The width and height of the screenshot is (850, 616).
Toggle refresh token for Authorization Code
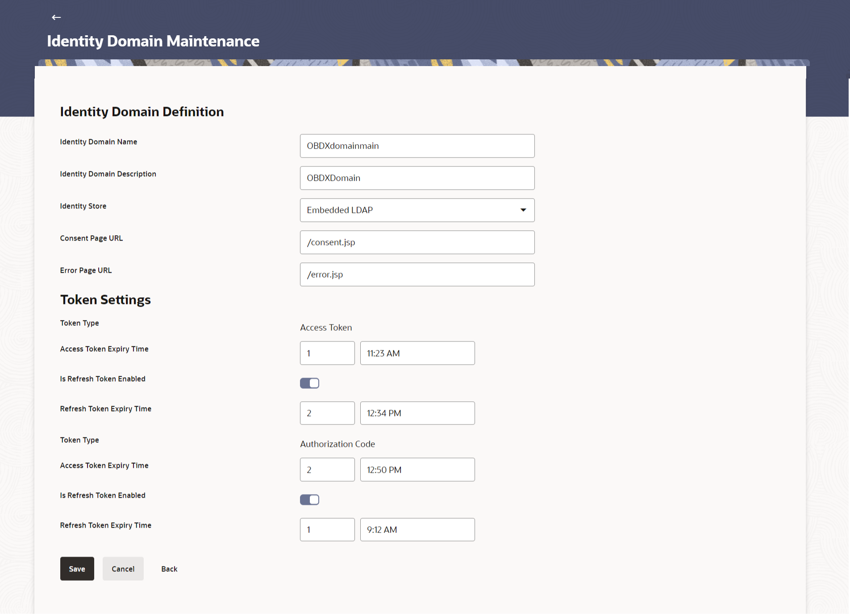click(309, 499)
